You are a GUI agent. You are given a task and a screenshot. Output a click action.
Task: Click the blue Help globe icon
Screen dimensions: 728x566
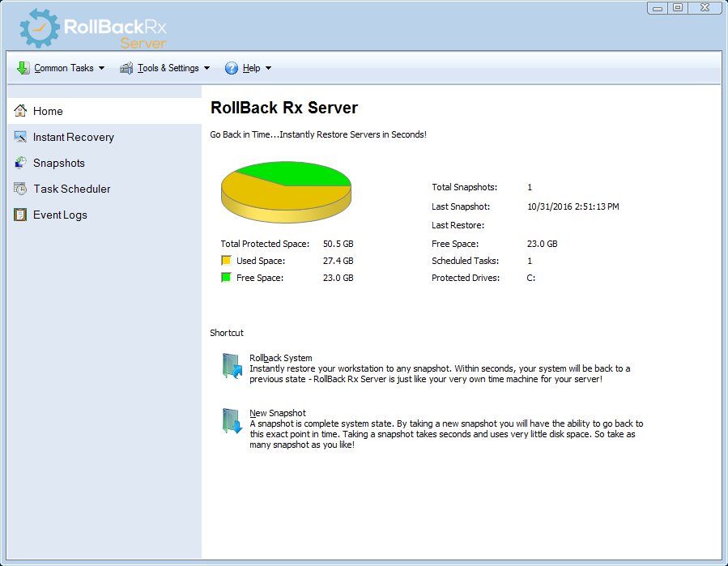tap(232, 68)
